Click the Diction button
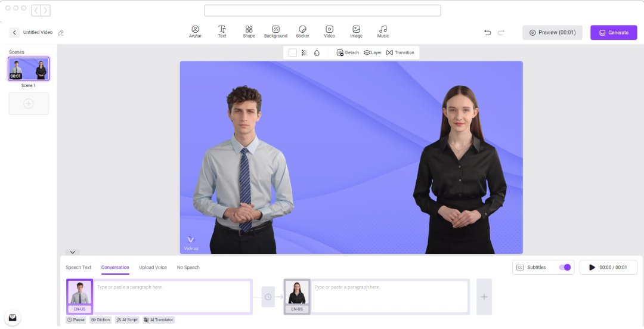 100,320
